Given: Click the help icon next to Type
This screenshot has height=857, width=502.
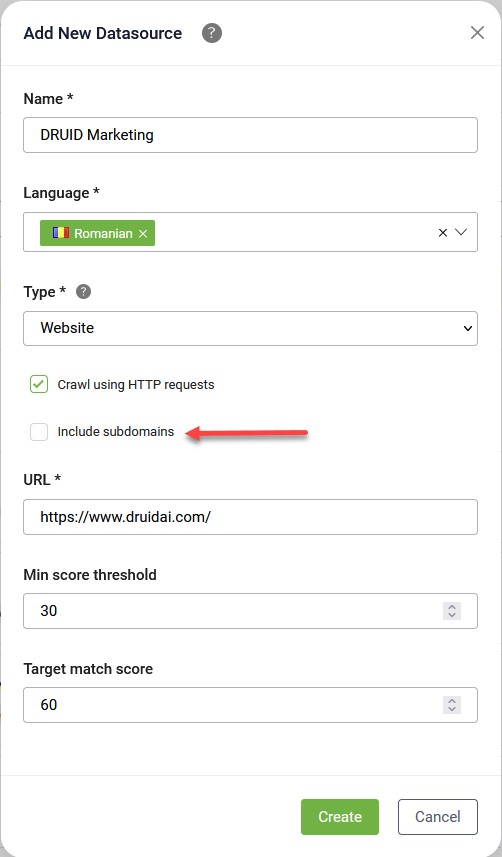Looking at the screenshot, I should pos(83,292).
